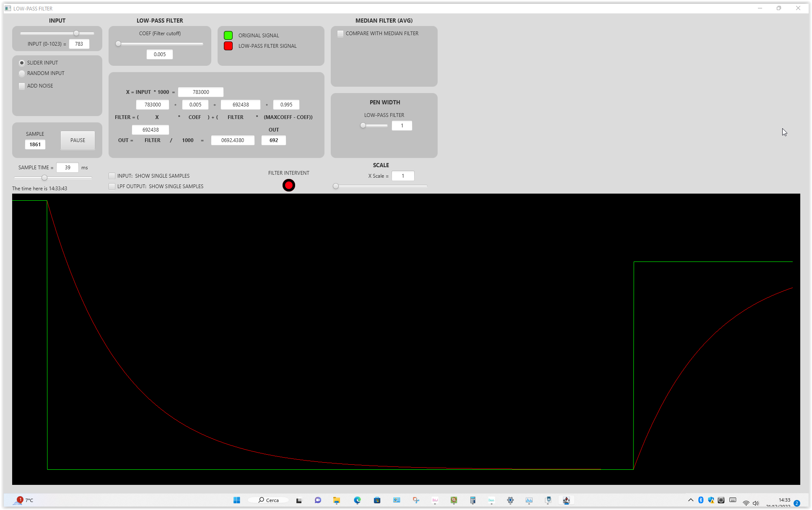Click the green Original Signal color swatch
Viewport: 812px width, 510px height.
pos(228,35)
